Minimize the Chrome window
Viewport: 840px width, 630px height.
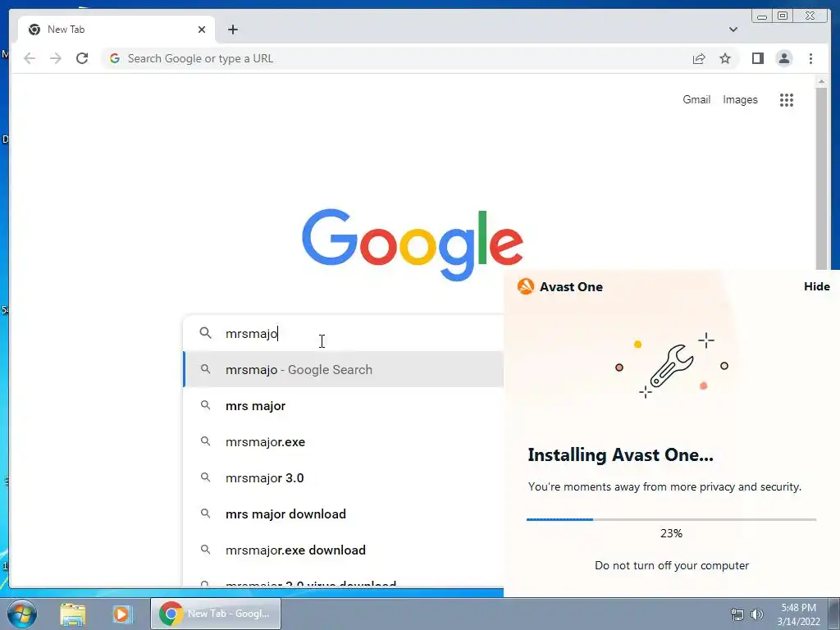[762, 16]
